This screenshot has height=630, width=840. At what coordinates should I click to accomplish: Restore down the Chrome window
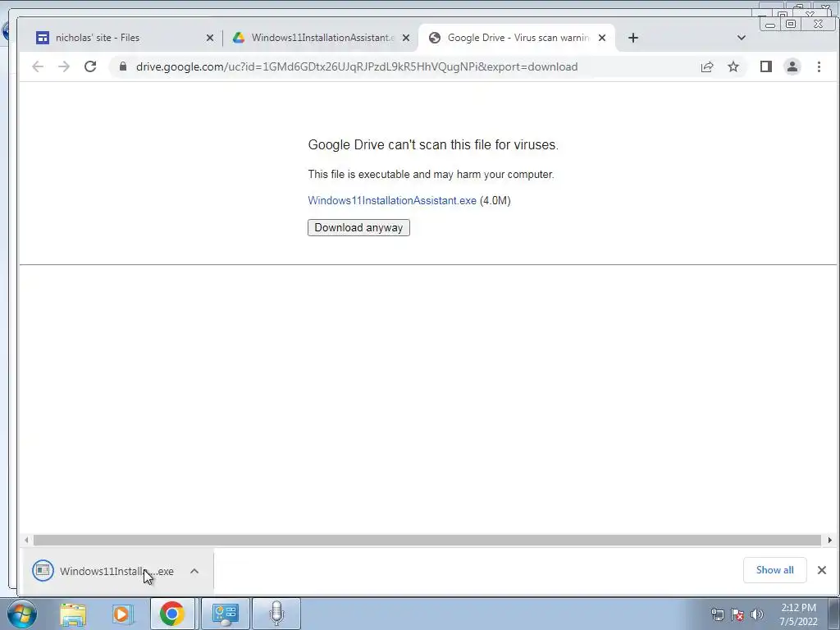click(x=791, y=24)
